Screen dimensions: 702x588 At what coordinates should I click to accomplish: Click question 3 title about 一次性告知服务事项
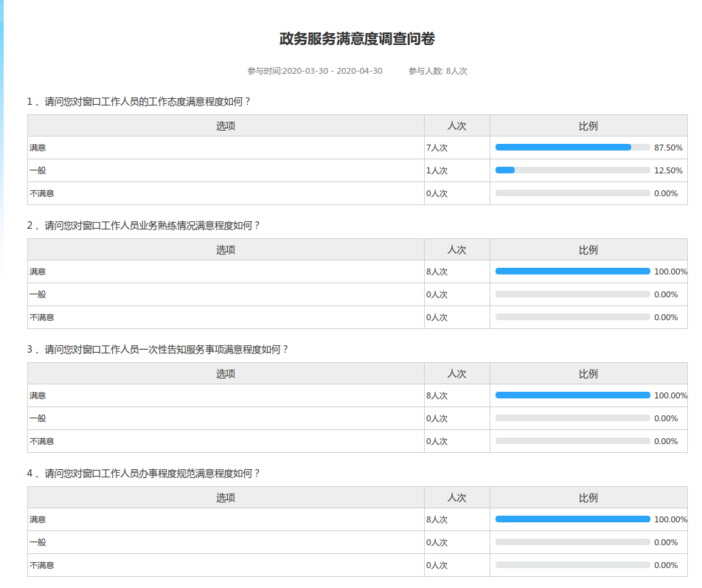[158, 350]
